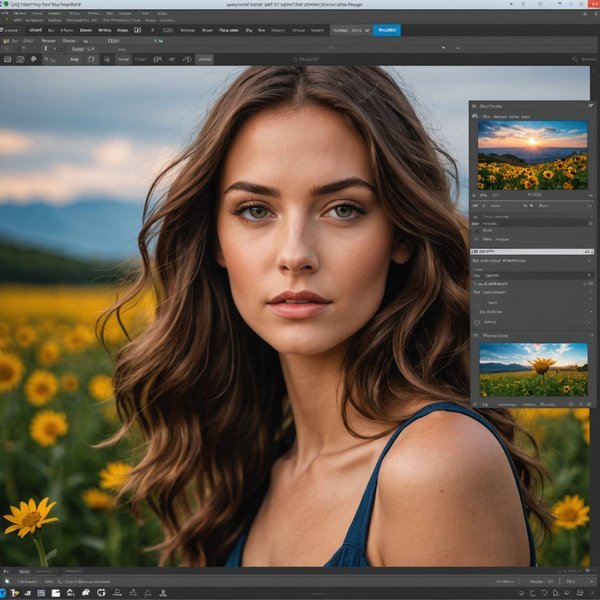Select the single sunflower thumbnail at the bottom of the side panel
Viewport: 600px width, 600px height.
pyautogui.click(x=533, y=369)
